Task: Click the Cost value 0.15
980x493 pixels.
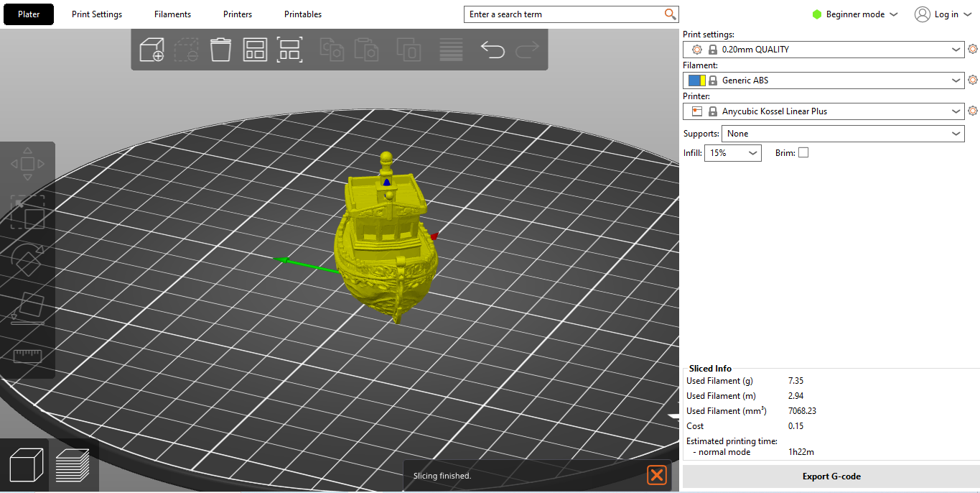Action: click(x=795, y=426)
